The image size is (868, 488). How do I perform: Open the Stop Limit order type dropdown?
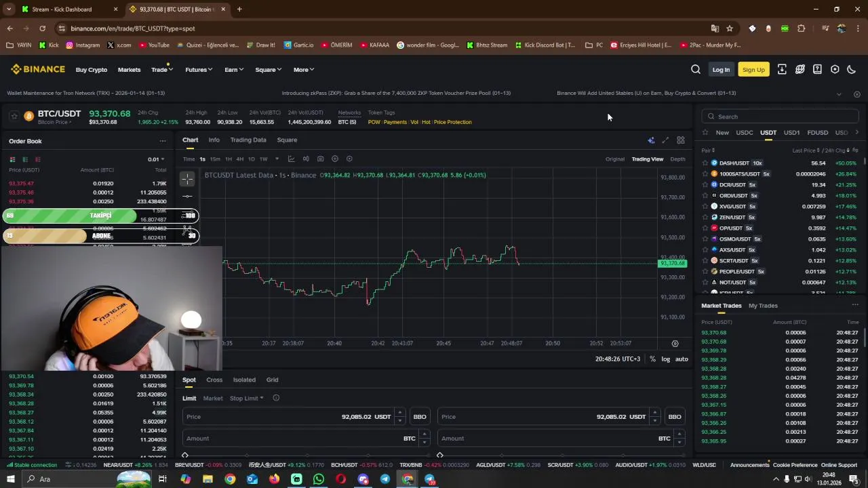247,399
